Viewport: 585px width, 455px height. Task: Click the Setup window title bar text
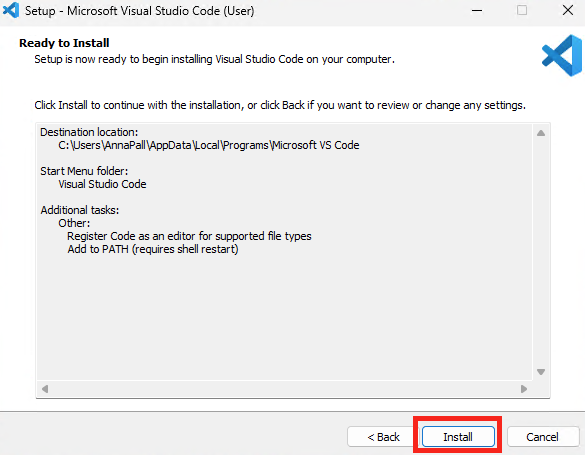140,11
